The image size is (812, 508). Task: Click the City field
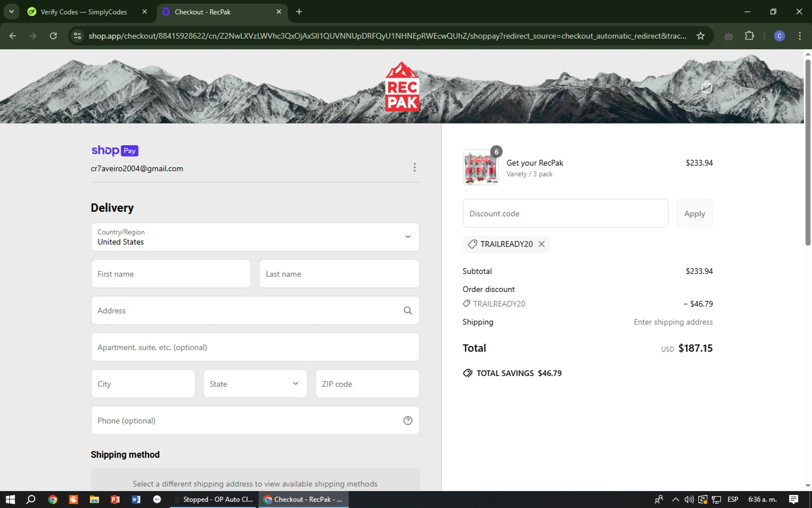coord(143,384)
